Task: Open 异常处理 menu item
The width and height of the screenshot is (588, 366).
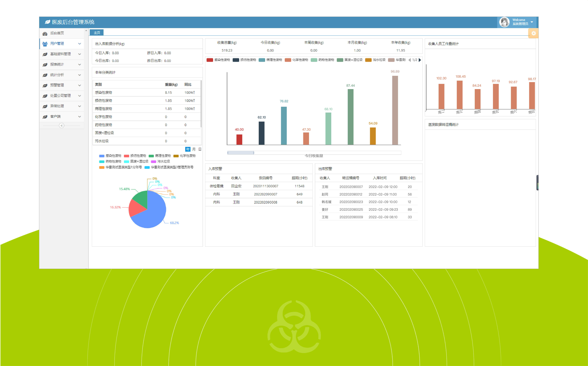Action: (62, 106)
